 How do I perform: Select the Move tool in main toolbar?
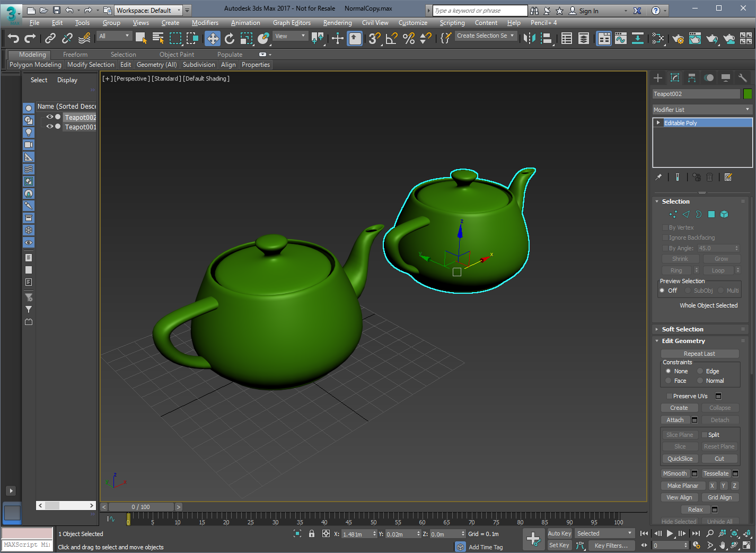[213, 38]
